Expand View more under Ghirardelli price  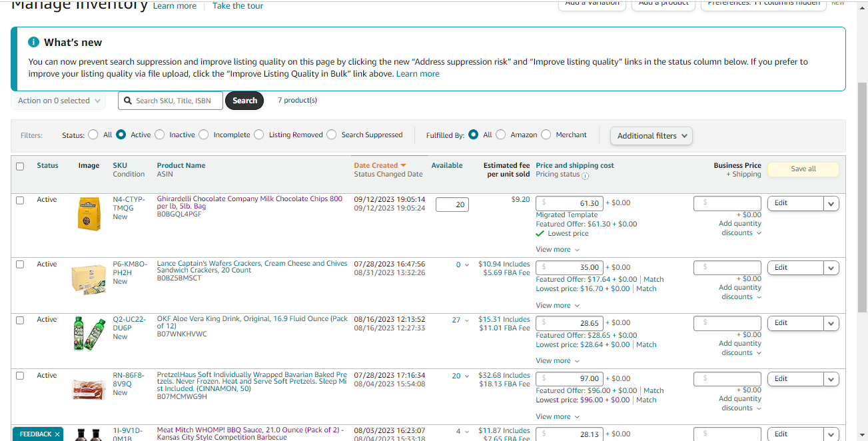(558, 250)
